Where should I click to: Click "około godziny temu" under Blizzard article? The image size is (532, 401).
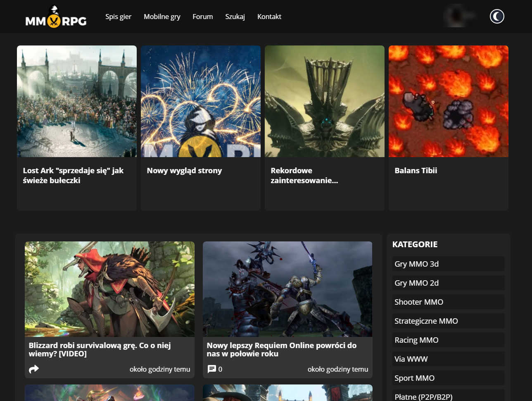click(x=160, y=369)
